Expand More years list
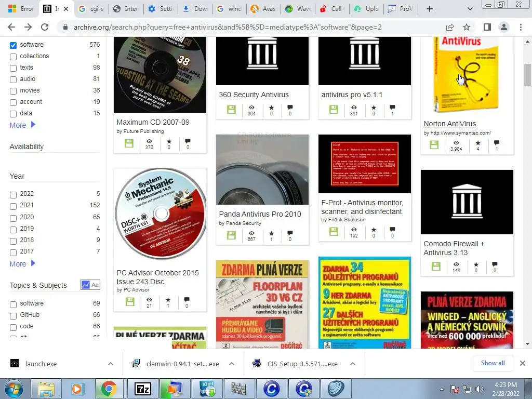Image resolution: width=532 pixels, height=399 pixels. [22, 263]
